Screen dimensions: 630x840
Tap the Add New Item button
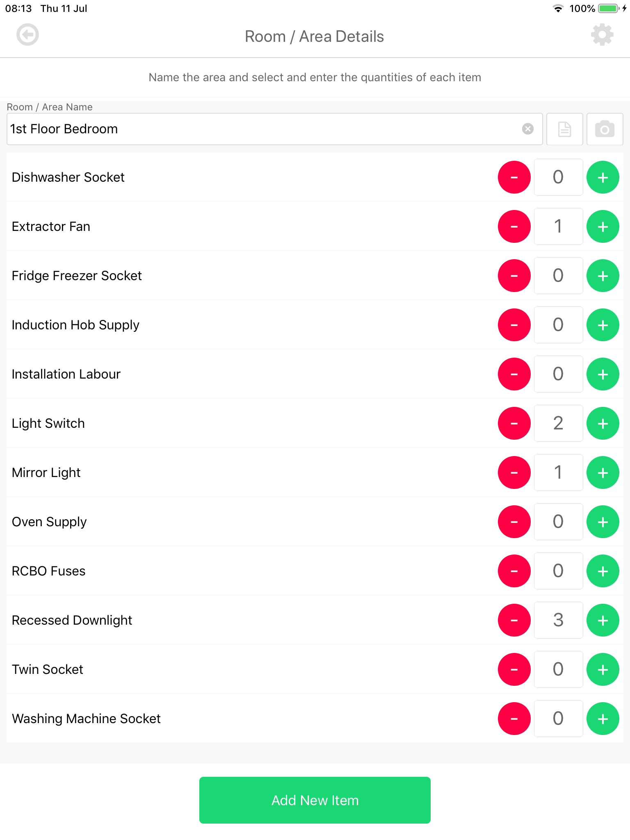315,800
